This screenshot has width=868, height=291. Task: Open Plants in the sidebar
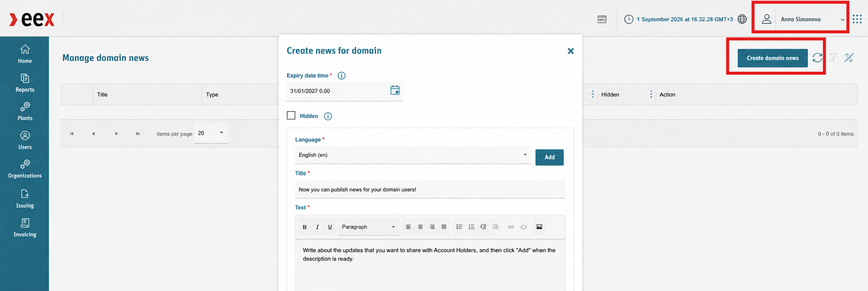click(x=25, y=111)
